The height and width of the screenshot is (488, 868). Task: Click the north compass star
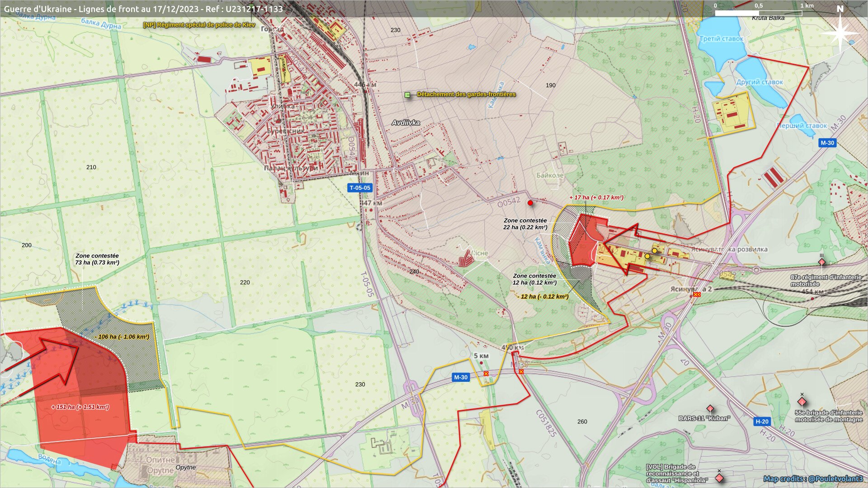(x=840, y=33)
